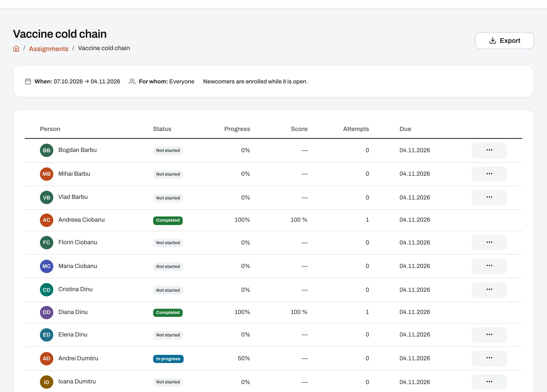Click the people icon beside For whom
This screenshot has height=392, width=547.
(x=132, y=82)
